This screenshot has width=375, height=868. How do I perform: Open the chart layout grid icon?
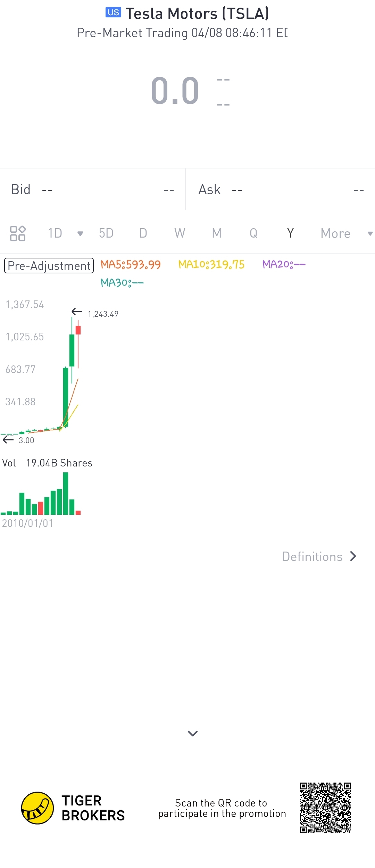pyautogui.click(x=18, y=233)
